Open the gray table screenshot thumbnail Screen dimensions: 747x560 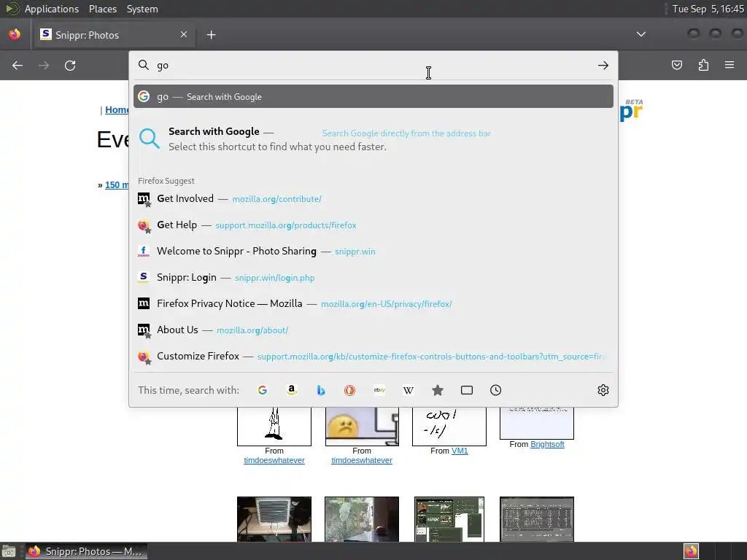(536, 519)
